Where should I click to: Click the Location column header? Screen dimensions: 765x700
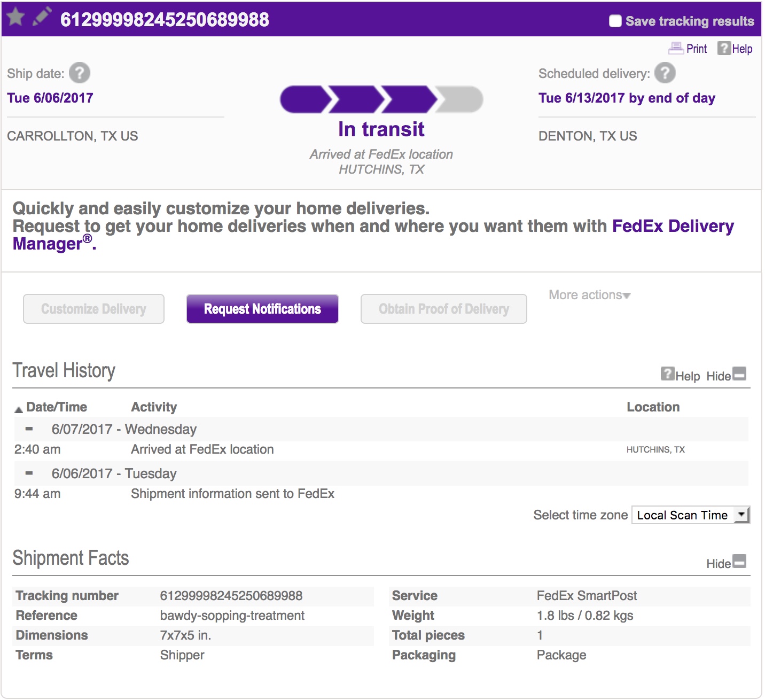point(653,407)
